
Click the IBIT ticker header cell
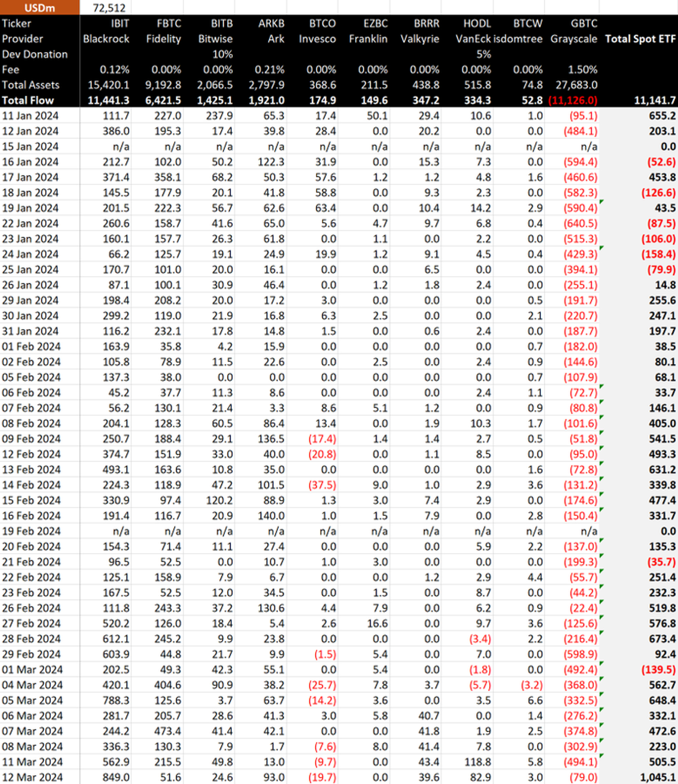pyautogui.click(x=120, y=23)
